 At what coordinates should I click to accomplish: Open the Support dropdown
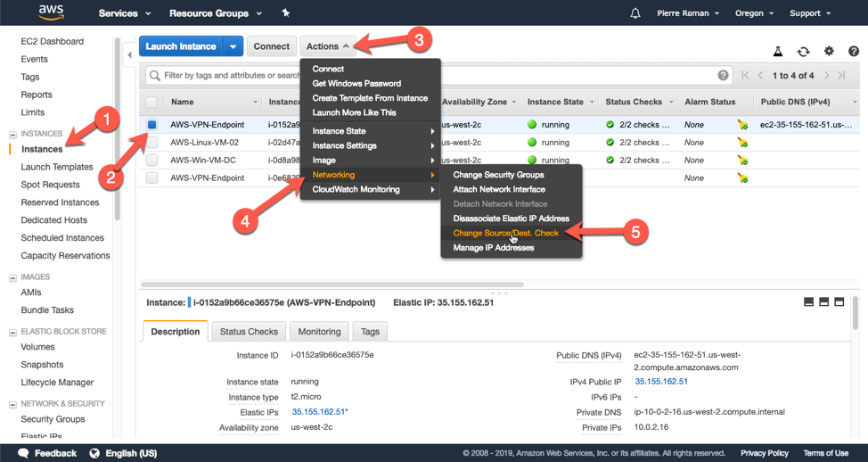click(x=810, y=13)
